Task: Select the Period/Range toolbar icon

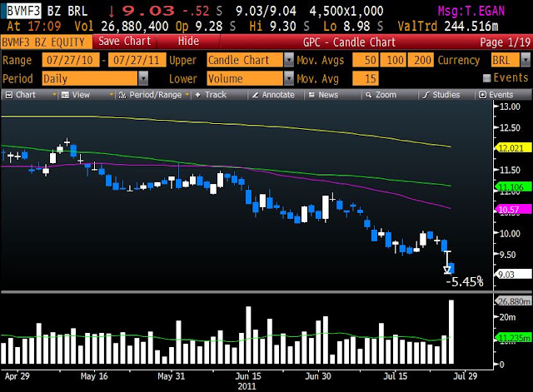Action: [x=122, y=95]
